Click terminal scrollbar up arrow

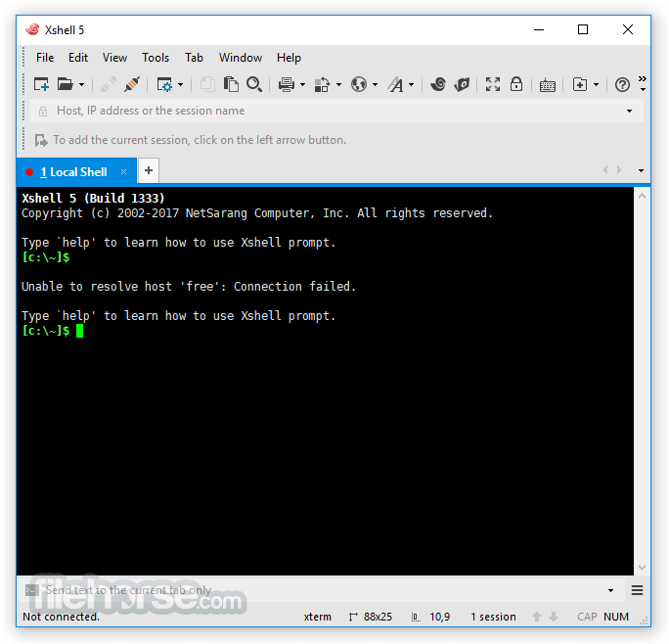coord(643,196)
